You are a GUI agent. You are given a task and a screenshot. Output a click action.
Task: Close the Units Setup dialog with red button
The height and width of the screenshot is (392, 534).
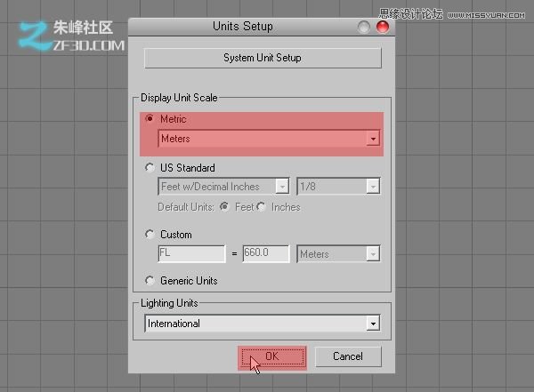(x=383, y=28)
